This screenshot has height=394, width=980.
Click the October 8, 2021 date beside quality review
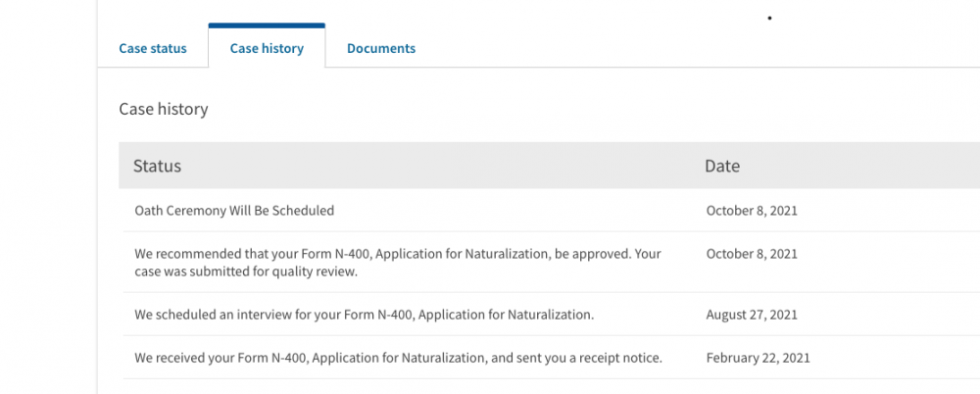coord(752,254)
